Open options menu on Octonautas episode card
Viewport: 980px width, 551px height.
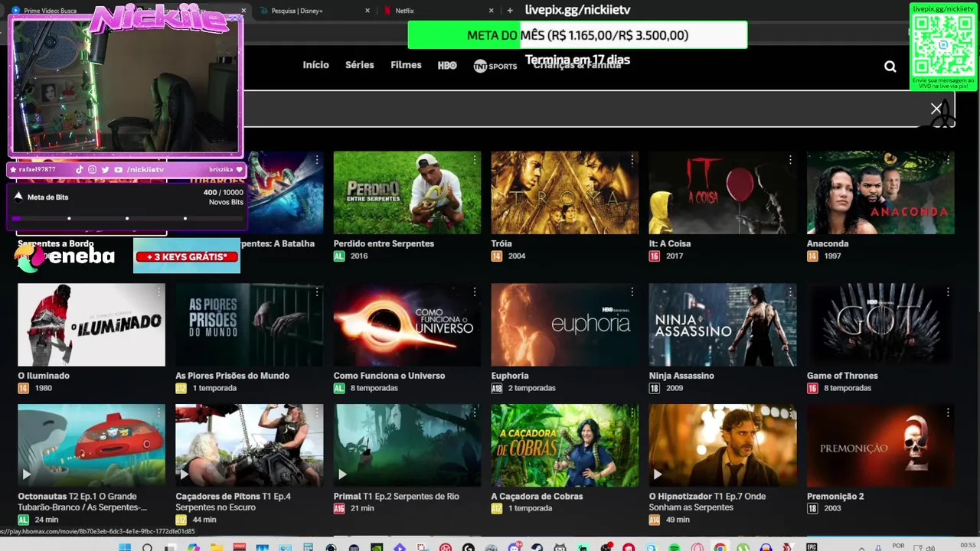(x=159, y=412)
